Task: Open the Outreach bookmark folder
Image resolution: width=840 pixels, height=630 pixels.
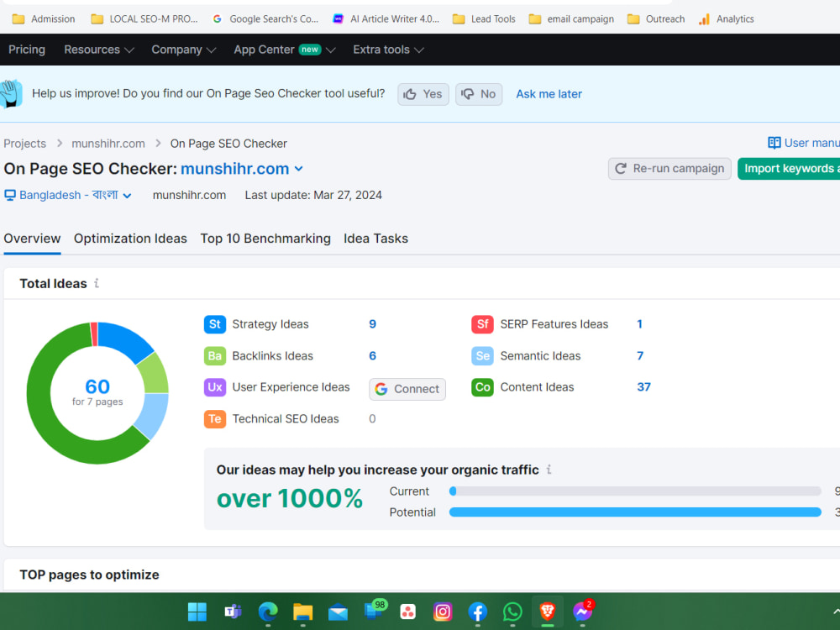Action: (656, 18)
